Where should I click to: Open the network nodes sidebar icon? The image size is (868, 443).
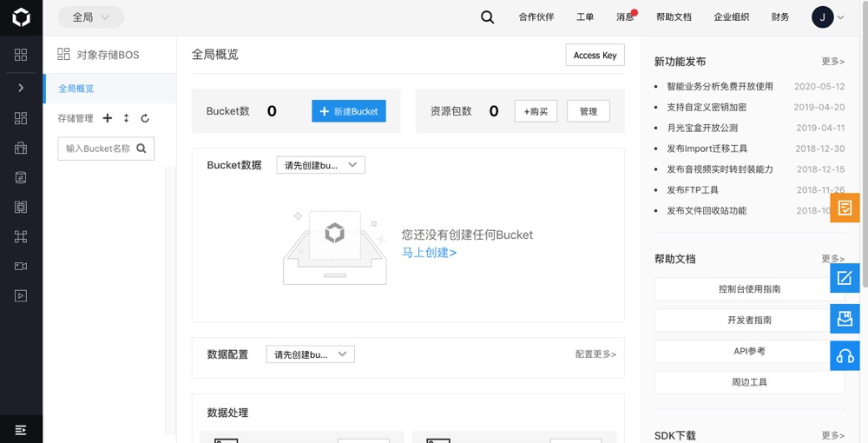21,236
